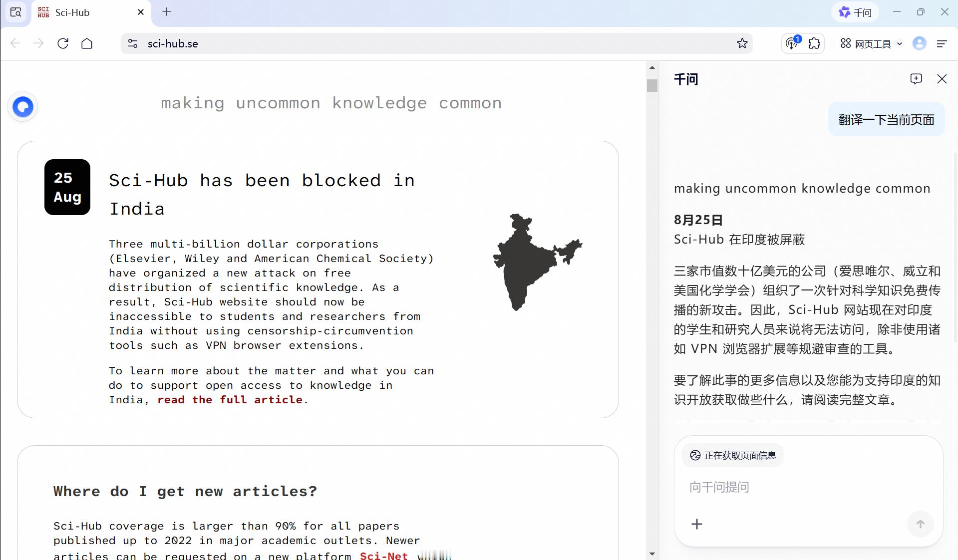Click the scrollbar down arrow

652,554
